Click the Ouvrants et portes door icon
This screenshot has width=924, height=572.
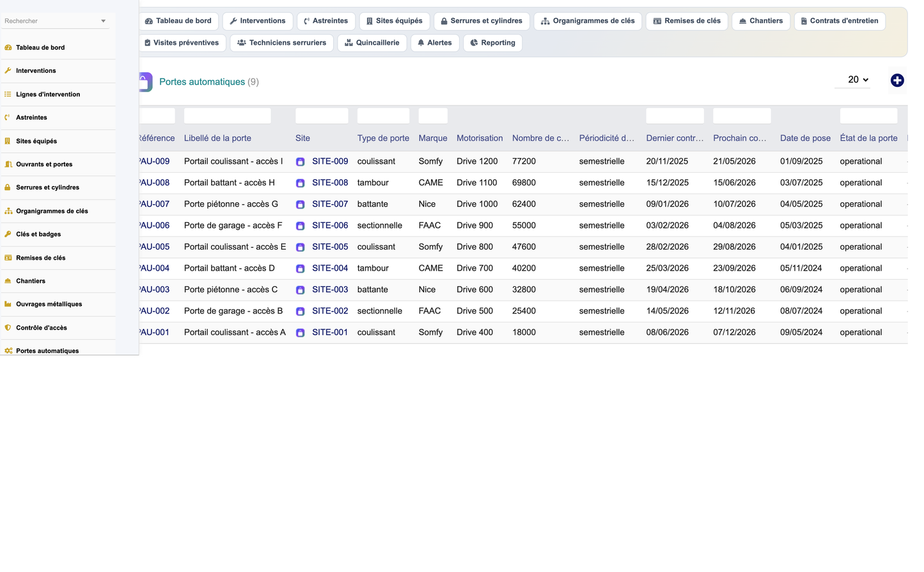pos(8,164)
